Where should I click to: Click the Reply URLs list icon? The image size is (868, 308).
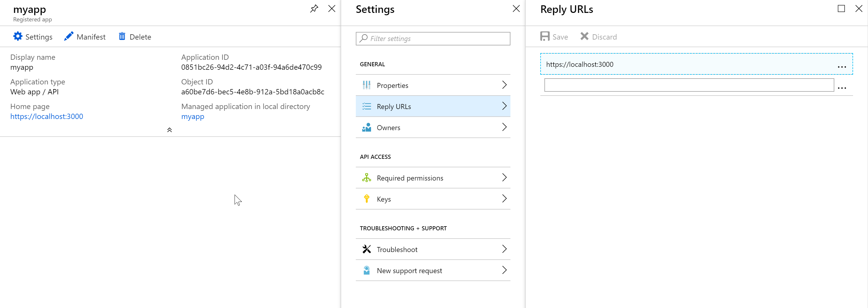(x=367, y=106)
